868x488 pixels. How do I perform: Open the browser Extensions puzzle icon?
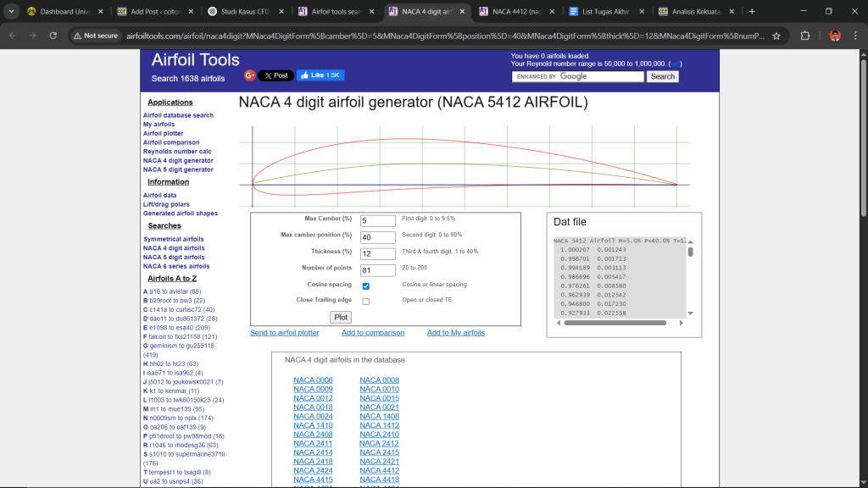pyautogui.click(x=805, y=36)
